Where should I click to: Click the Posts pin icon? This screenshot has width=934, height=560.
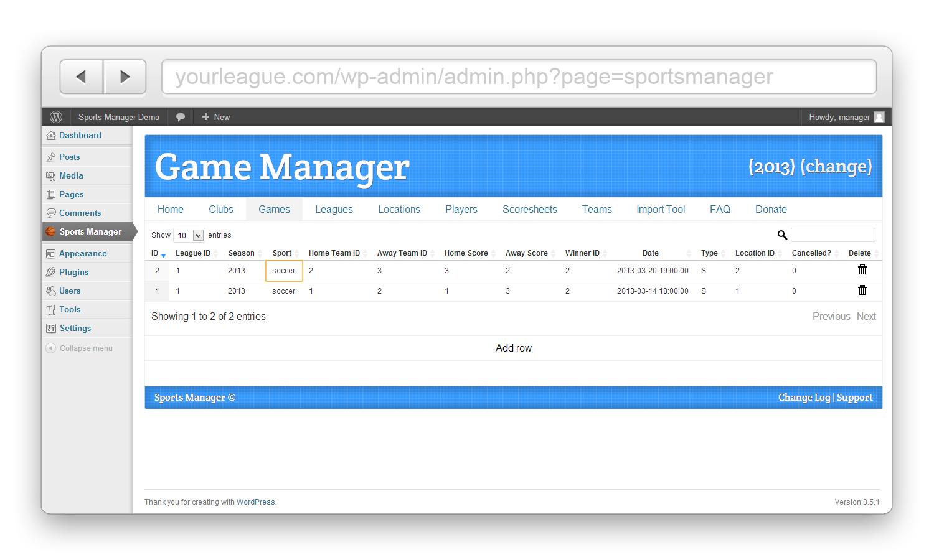pyautogui.click(x=51, y=157)
